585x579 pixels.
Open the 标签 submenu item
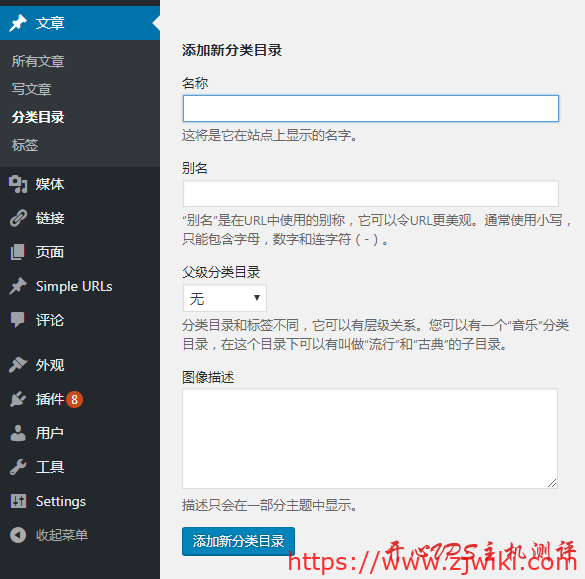coord(25,145)
